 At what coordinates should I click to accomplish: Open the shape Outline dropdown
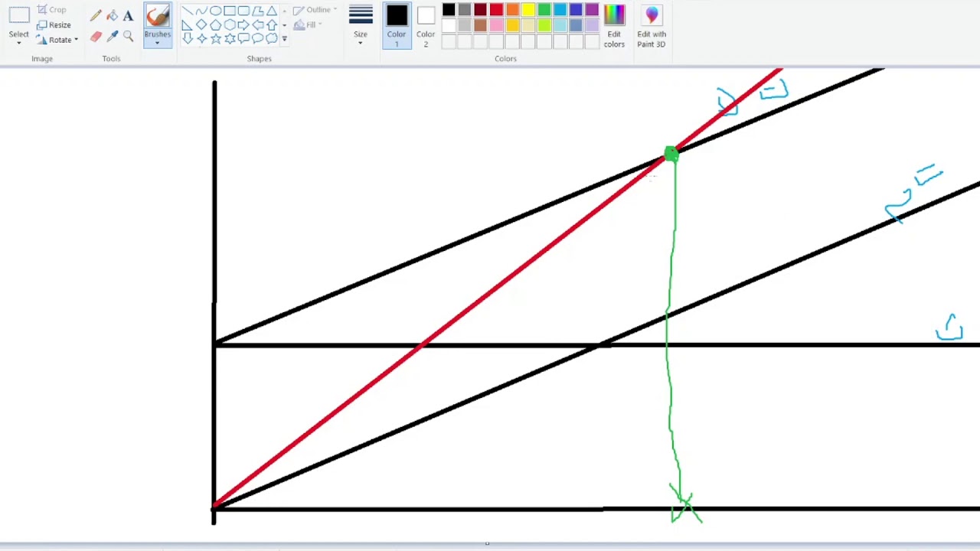pyautogui.click(x=315, y=10)
